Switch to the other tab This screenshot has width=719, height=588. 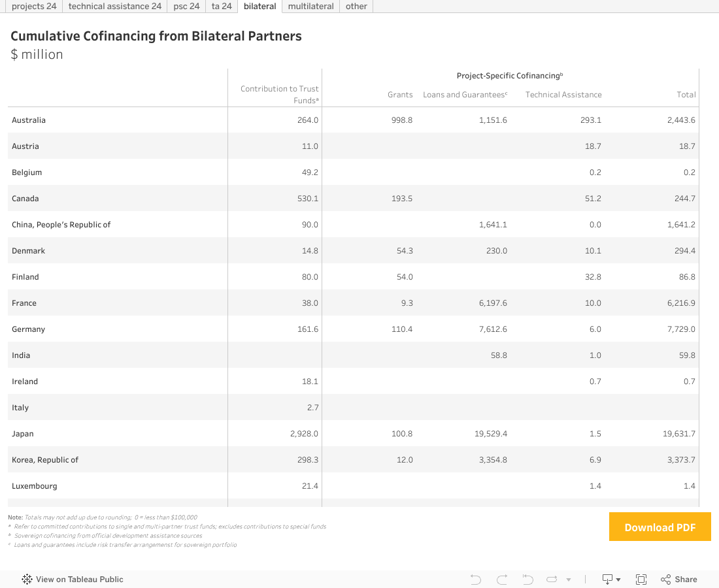356,7
